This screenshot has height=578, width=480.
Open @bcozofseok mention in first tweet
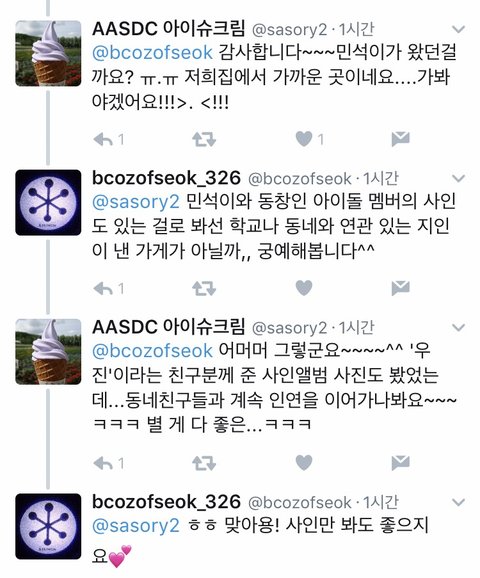(x=152, y=53)
